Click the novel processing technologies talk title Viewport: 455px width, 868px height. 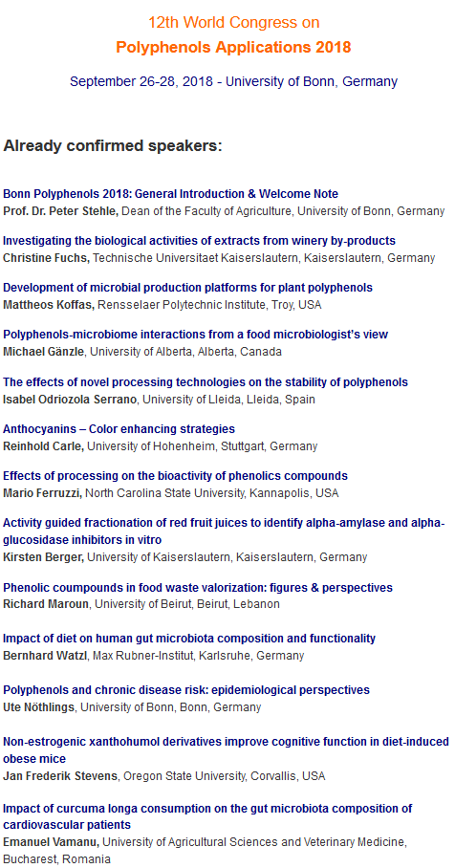pos(206,382)
